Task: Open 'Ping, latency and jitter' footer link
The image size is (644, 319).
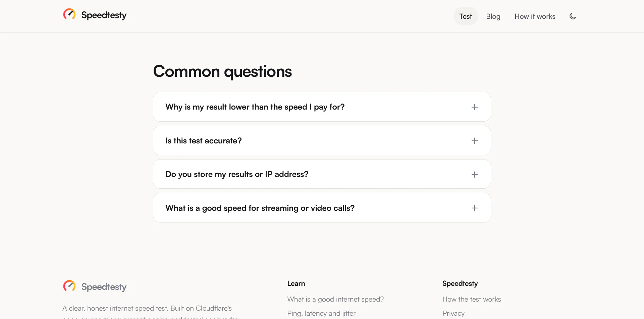Action: click(x=321, y=313)
